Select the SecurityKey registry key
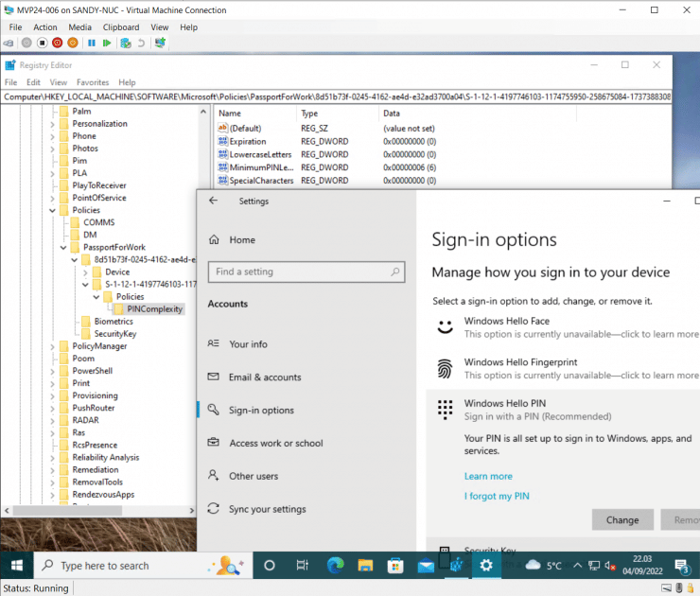 [115, 334]
